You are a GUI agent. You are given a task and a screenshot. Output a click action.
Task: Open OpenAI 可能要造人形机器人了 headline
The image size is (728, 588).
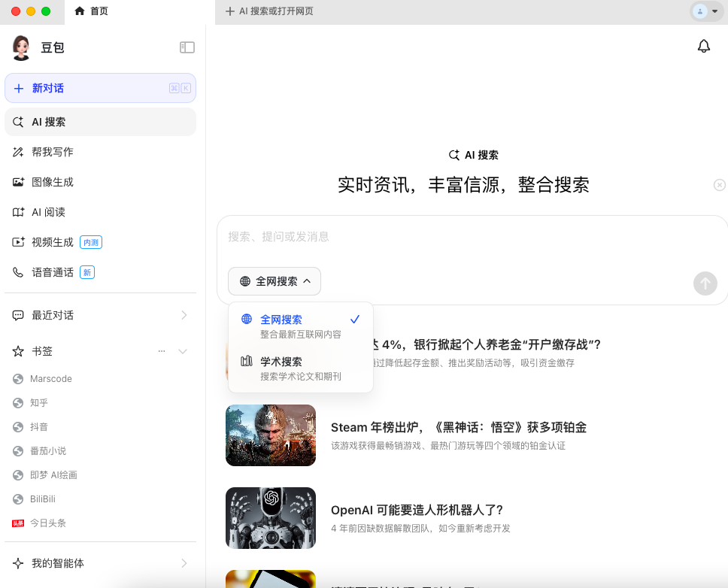click(x=417, y=510)
